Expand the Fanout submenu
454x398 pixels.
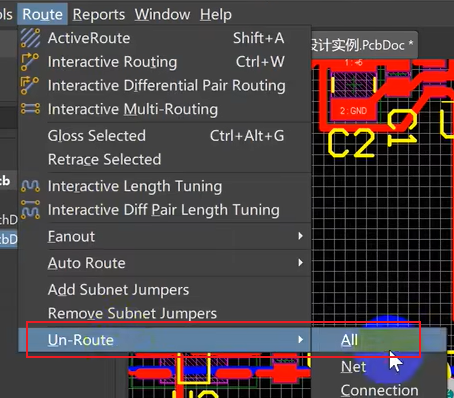point(165,236)
